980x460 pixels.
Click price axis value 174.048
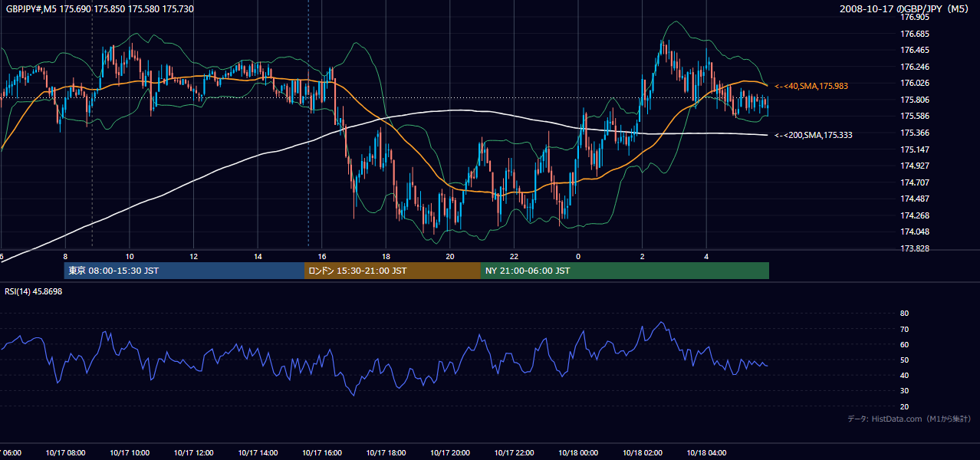[915, 232]
